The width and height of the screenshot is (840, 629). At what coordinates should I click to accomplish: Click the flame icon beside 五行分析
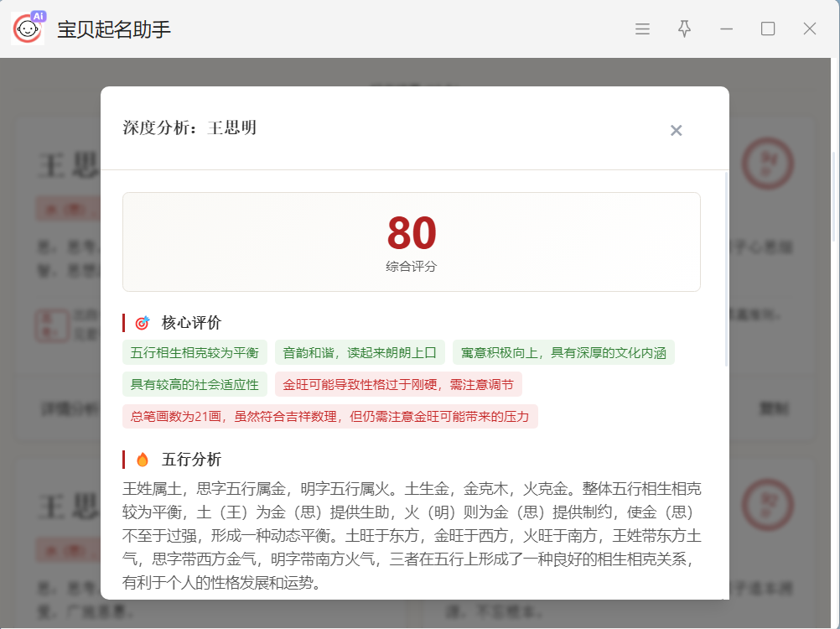143,460
